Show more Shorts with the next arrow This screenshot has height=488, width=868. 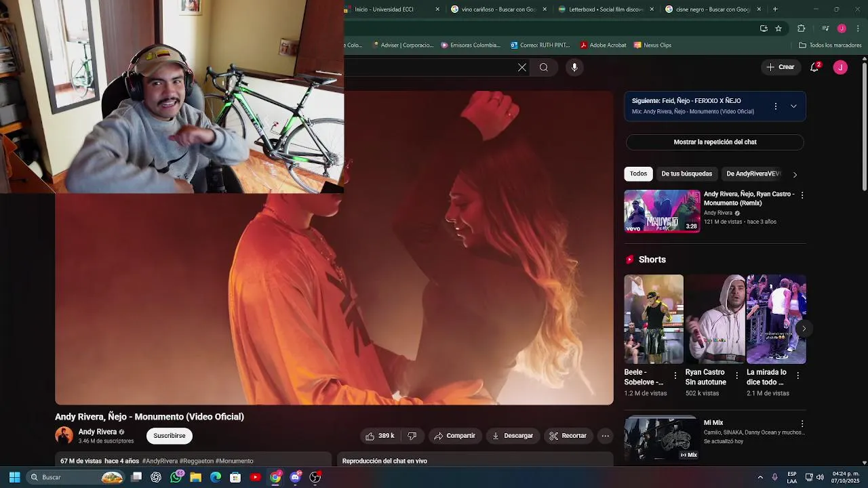[804, 329]
